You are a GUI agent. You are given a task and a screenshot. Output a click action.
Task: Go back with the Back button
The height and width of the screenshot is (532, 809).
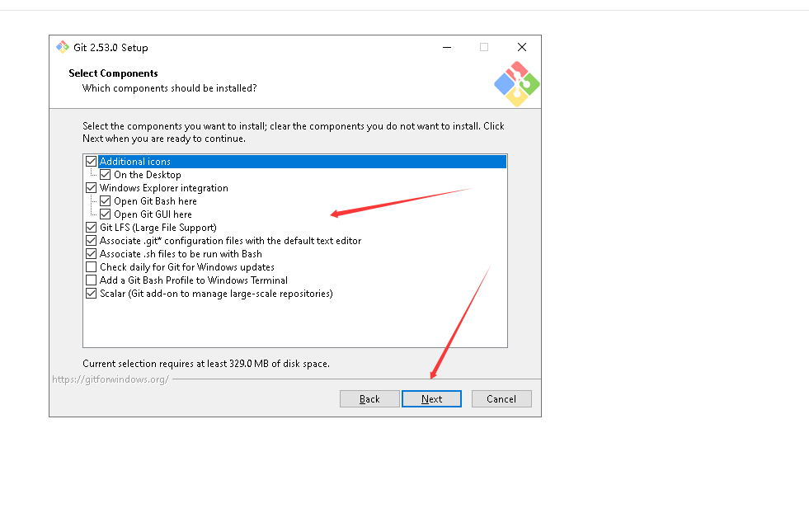369,399
